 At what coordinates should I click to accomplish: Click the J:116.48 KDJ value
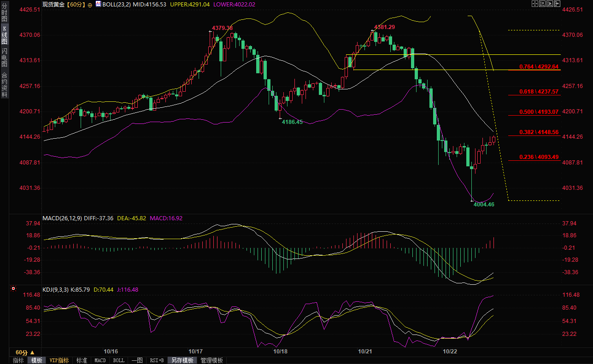click(127, 289)
